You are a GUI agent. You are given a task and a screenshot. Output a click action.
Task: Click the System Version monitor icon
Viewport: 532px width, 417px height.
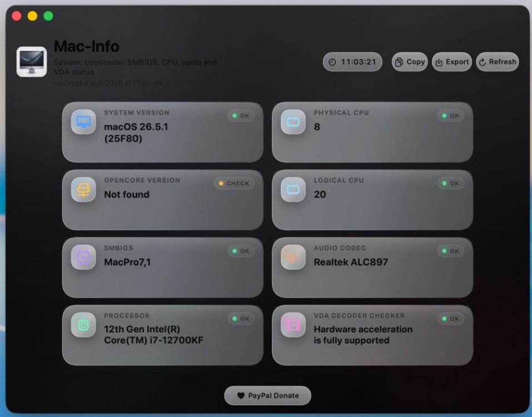click(x=83, y=122)
